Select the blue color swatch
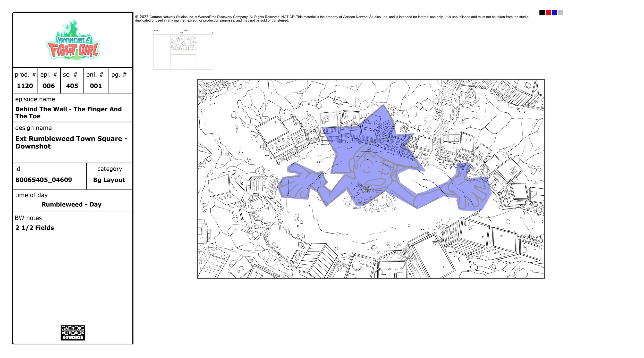 point(554,13)
